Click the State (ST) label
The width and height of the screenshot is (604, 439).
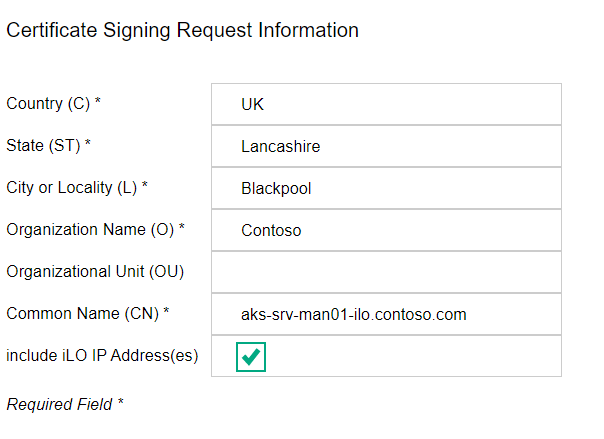[43, 146]
